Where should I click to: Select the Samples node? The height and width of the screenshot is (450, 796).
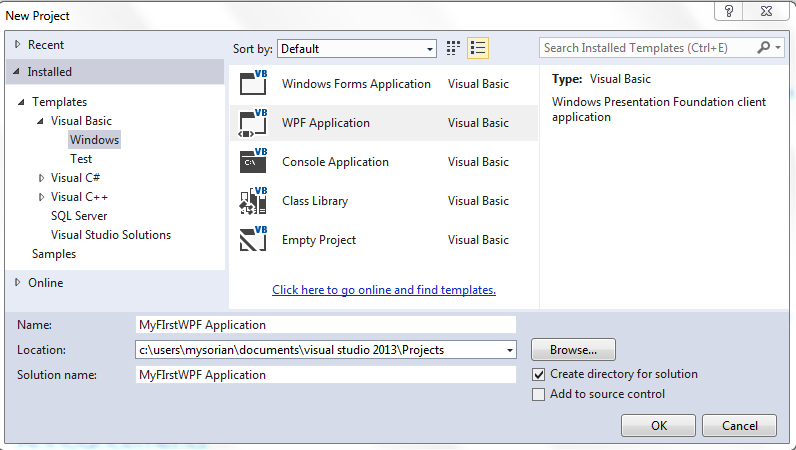pos(54,254)
